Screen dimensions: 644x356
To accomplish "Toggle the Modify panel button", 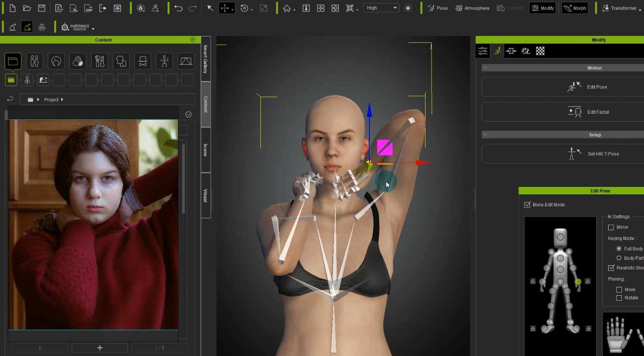I will click(x=543, y=8).
